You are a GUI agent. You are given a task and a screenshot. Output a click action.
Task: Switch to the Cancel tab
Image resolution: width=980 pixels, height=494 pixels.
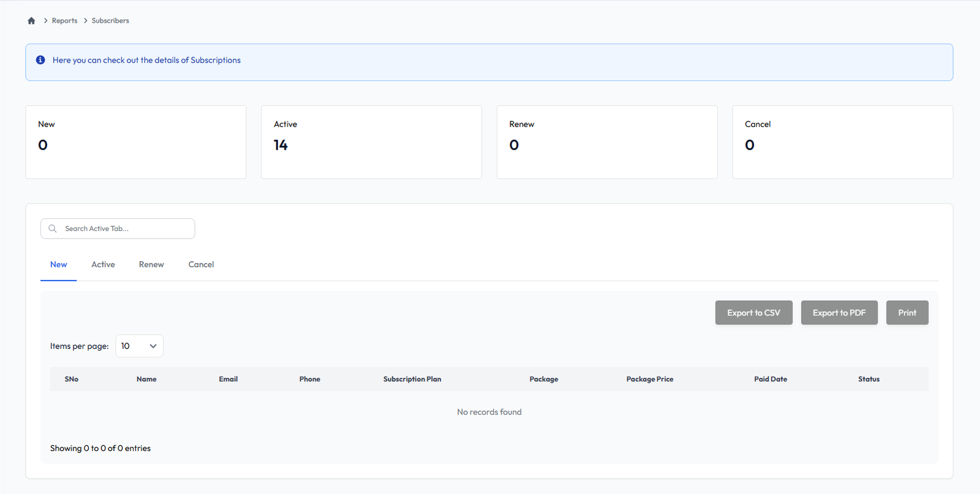(201, 265)
